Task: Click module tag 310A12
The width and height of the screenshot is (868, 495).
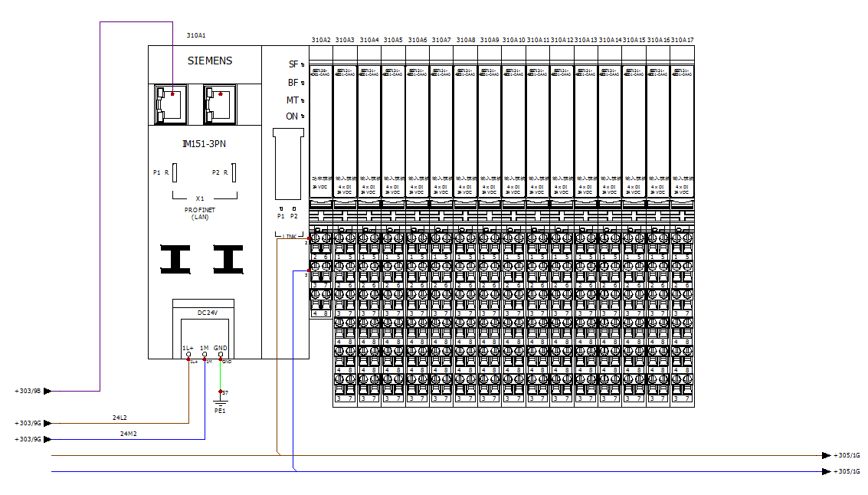Action: [x=562, y=40]
